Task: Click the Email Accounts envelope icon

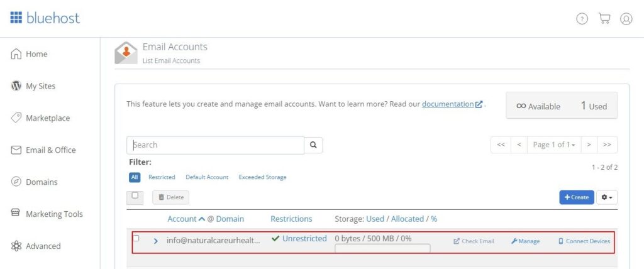Action: pyautogui.click(x=126, y=53)
